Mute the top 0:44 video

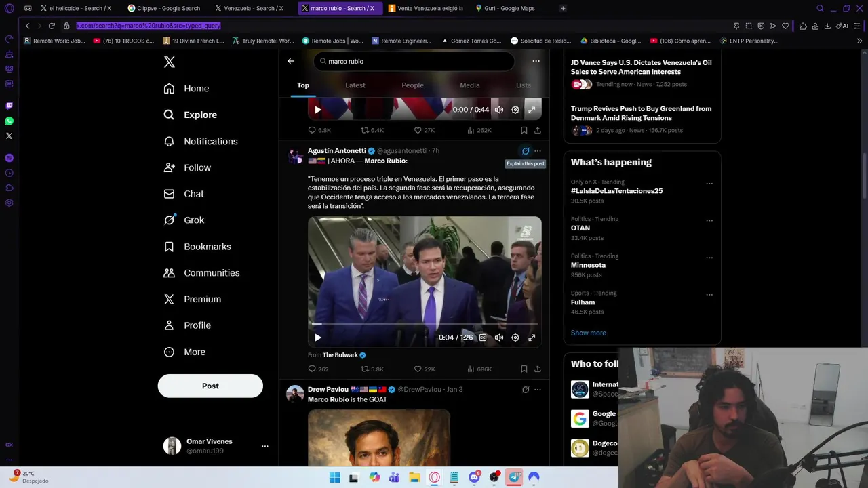499,110
